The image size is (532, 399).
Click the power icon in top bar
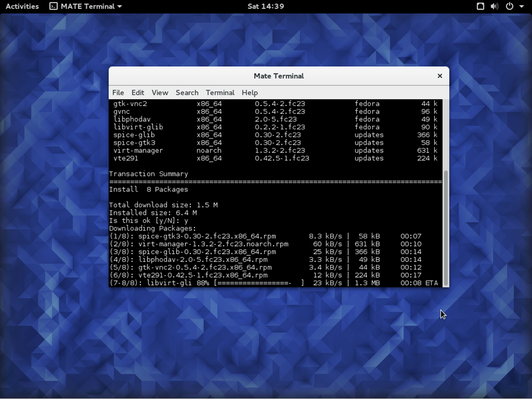coord(509,6)
